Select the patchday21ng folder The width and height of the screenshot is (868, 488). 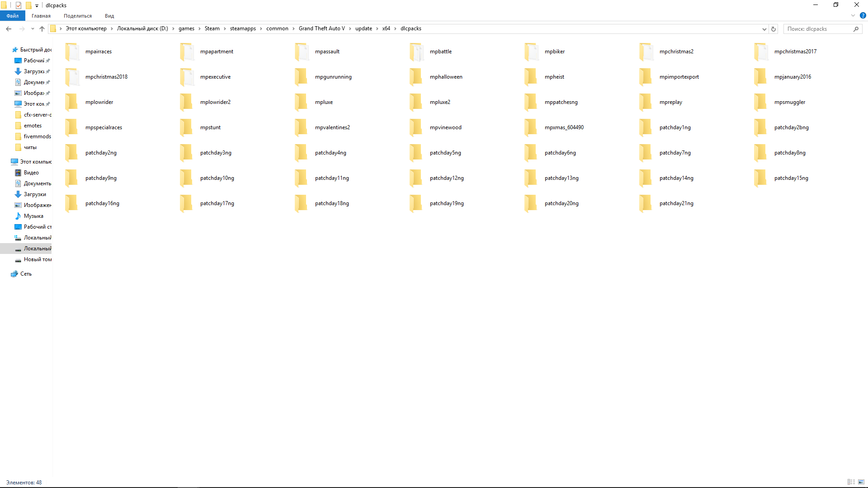tap(676, 203)
